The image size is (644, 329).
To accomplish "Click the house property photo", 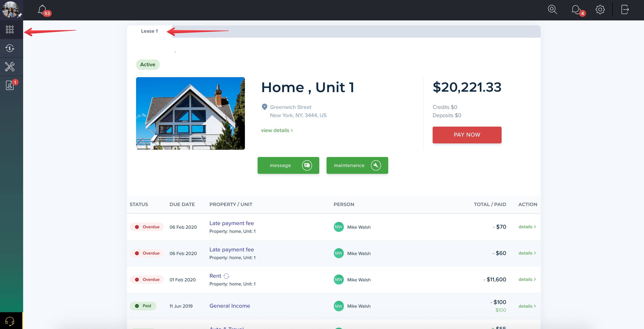I will 190,113.
